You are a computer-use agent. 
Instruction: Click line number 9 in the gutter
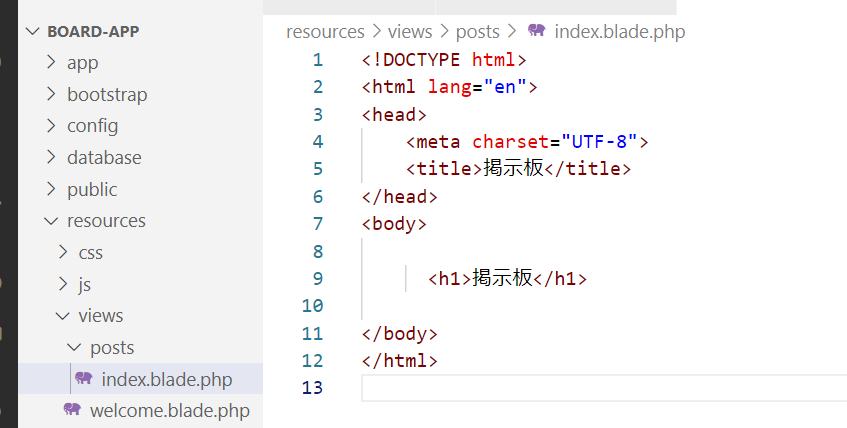(317, 278)
